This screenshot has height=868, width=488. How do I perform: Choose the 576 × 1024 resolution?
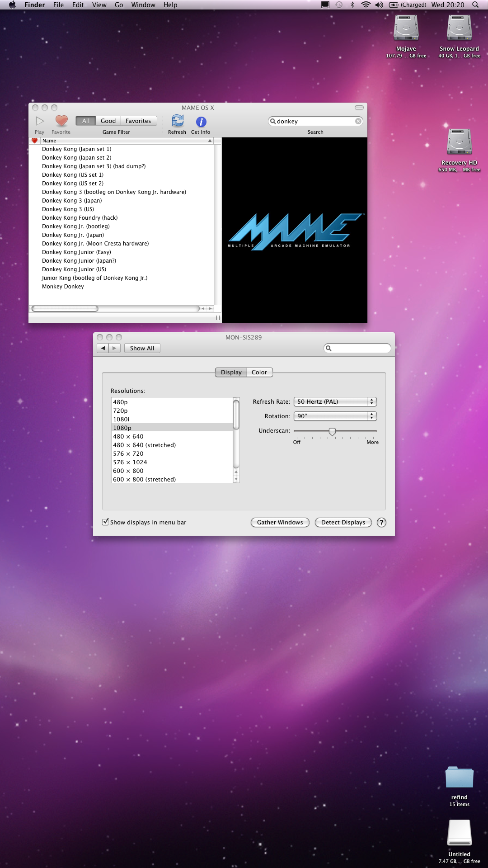[x=172, y=462]
